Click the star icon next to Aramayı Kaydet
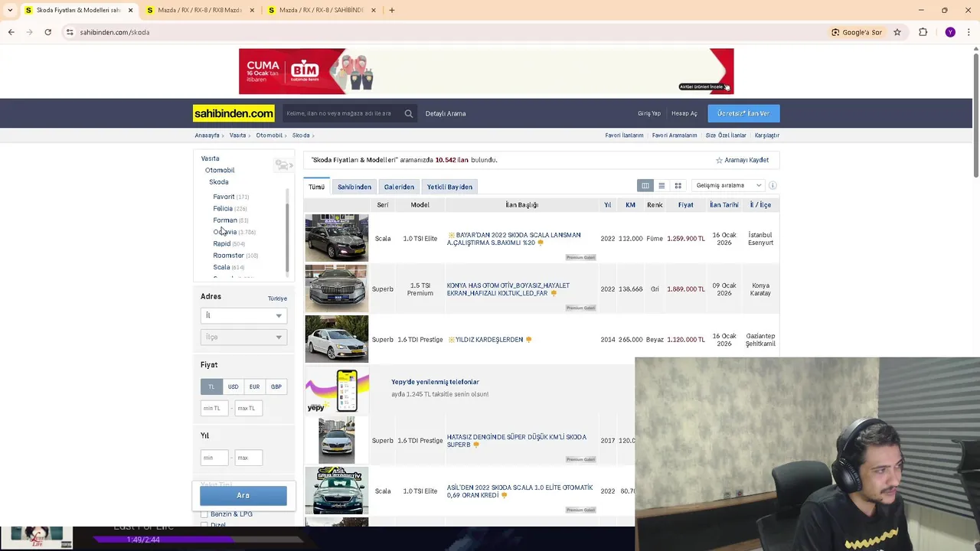The width and height of the screenshot is (980, 551). pos(719,160)
